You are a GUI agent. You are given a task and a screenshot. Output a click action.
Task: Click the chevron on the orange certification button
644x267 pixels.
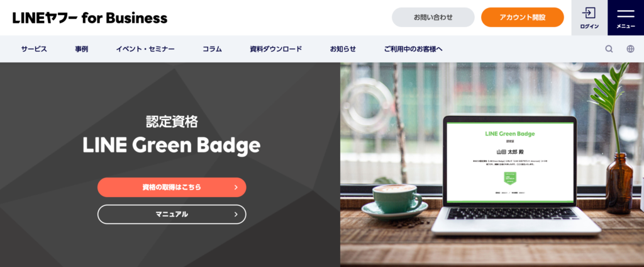tap(236, 187)
